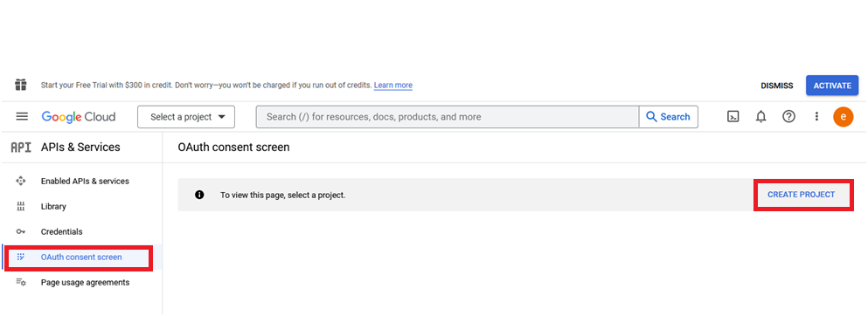The image size is (868, 316).
Task: Click the info icon in notice
Action: [x=199, y=195]
